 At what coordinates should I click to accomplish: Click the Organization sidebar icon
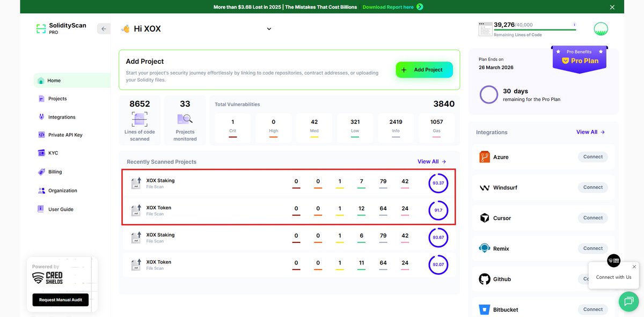[x=42, y=190]
